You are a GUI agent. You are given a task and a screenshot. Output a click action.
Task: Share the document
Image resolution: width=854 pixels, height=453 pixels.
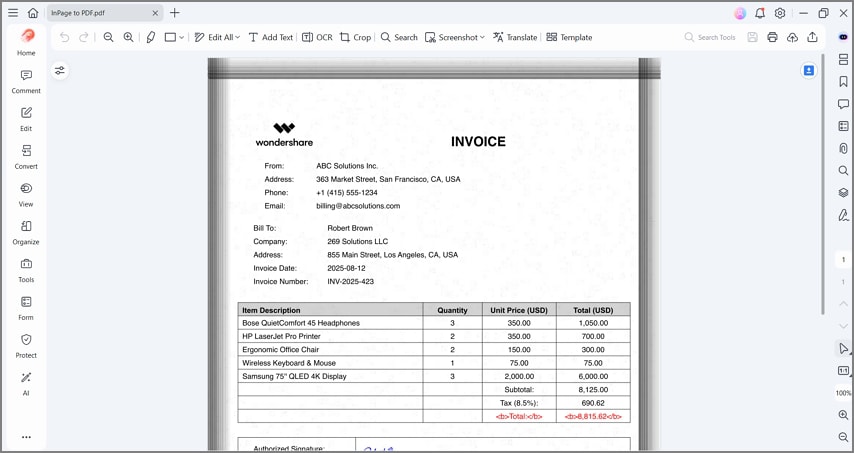[813, 37]
